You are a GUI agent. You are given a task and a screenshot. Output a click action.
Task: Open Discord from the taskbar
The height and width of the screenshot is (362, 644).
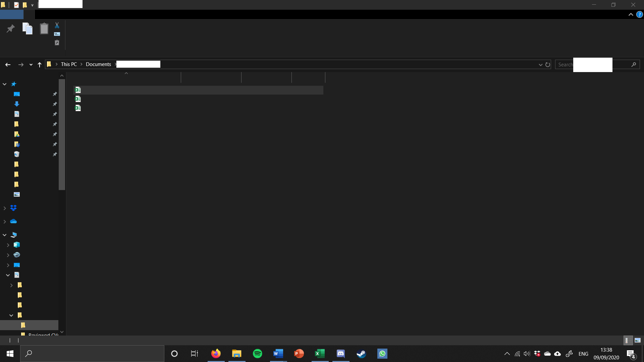pos(340,354)
